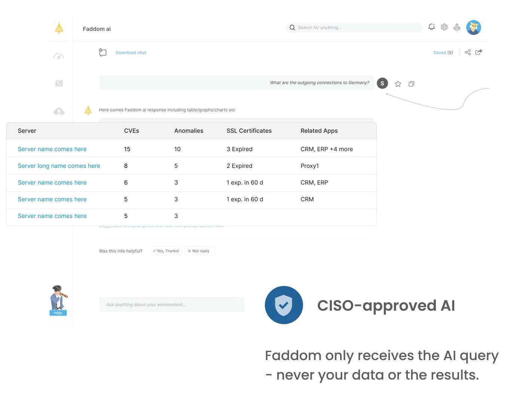
Task: Open the Saved (5) list
Action: [443, 53]
